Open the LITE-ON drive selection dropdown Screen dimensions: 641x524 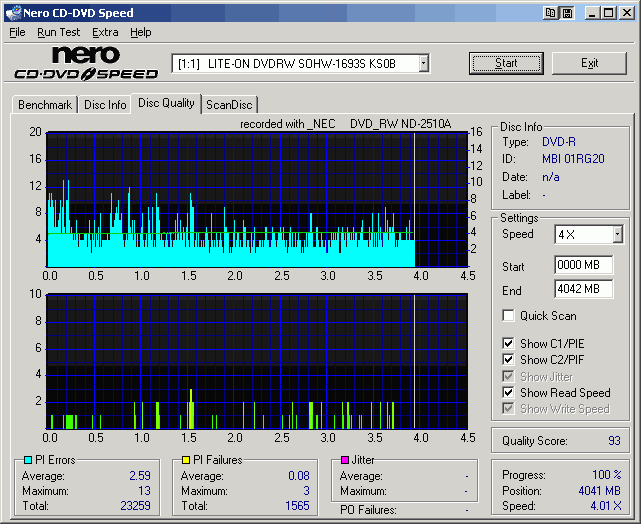click(x=423, y=64)
